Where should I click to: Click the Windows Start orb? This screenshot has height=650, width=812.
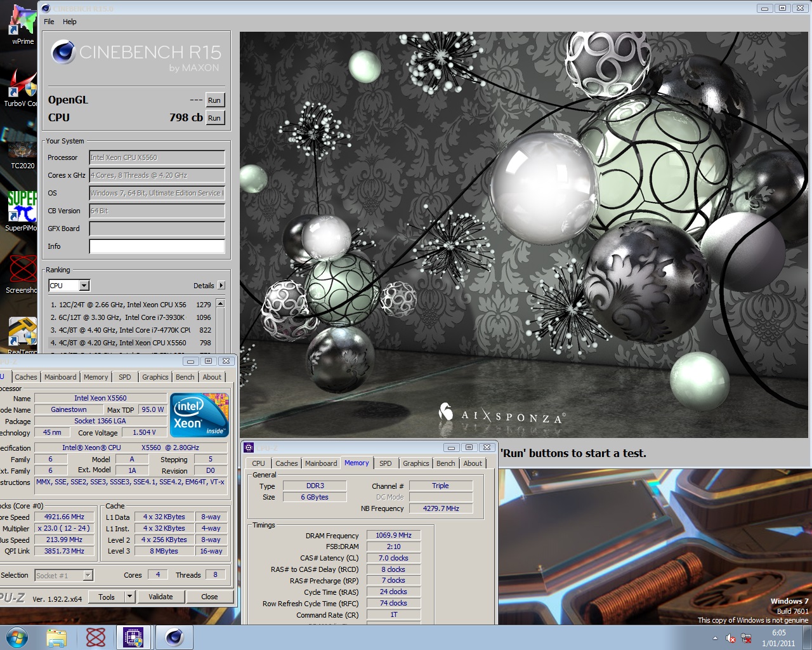point(17,637)
